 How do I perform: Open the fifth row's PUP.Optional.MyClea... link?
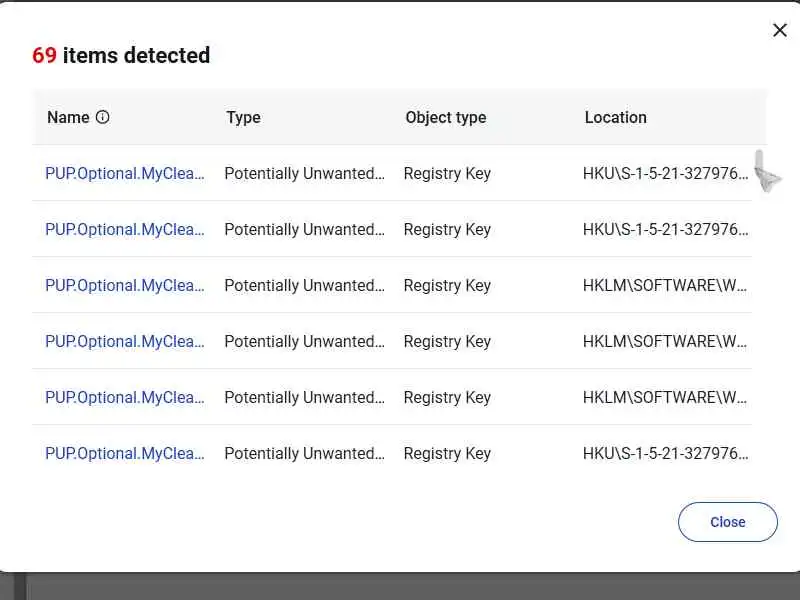coord(125,397)
